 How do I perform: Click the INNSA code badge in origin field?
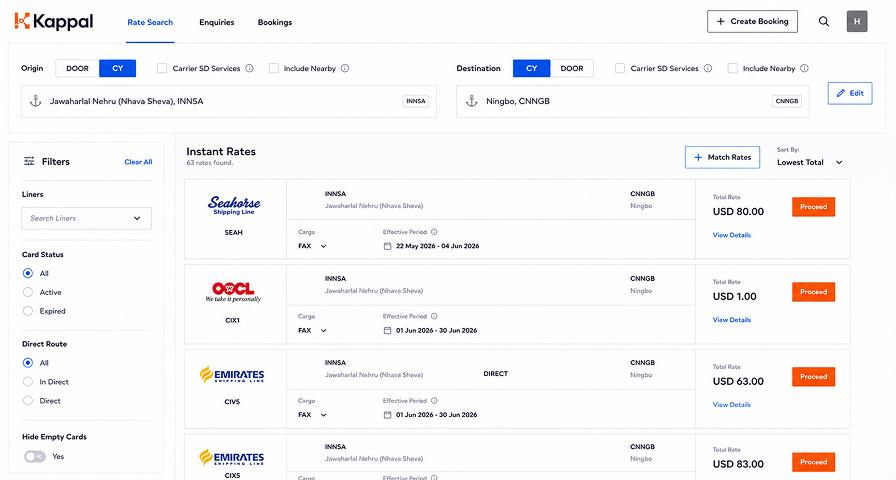click(416, 101)
